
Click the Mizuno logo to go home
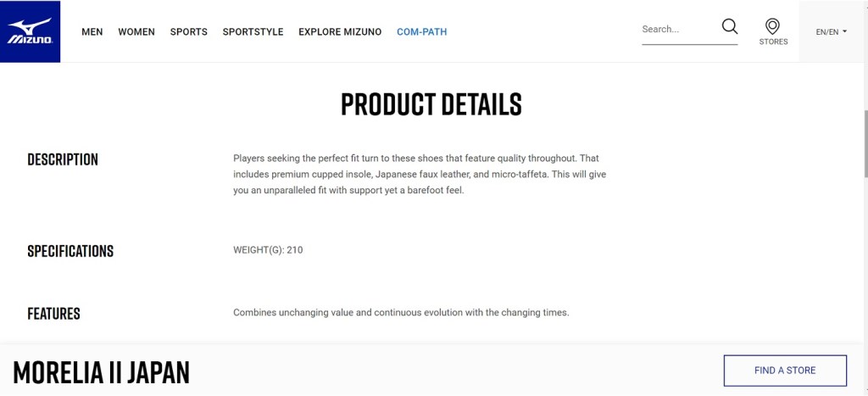[30, 31]
